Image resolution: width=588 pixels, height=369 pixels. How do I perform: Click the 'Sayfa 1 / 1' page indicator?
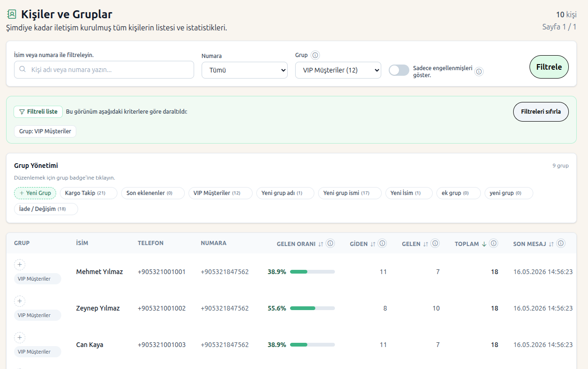click(x=559, y=27)
